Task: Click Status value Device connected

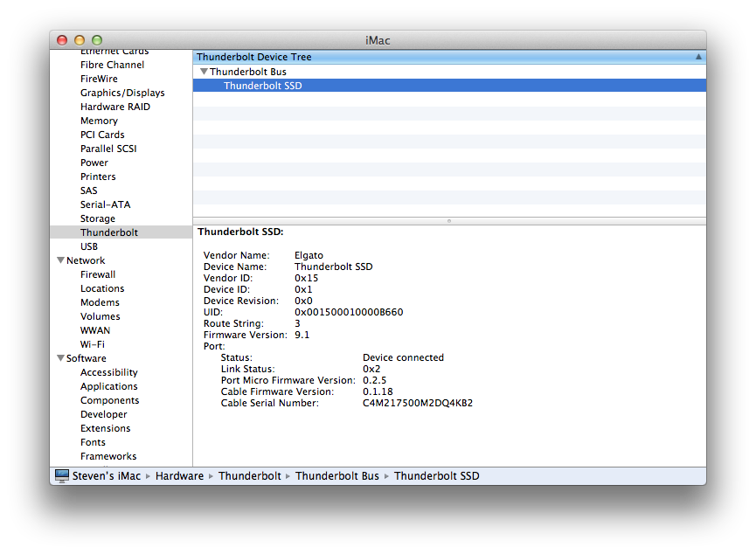Action: point(403,357)
